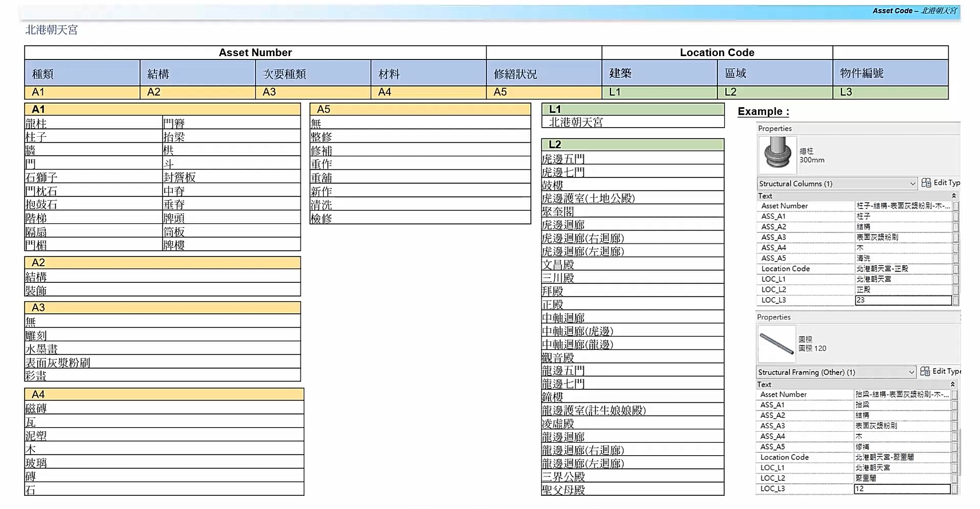Click the small button beside Asset Number in column properties
This screenshot has width=980, height=509.
coord(956,206)
